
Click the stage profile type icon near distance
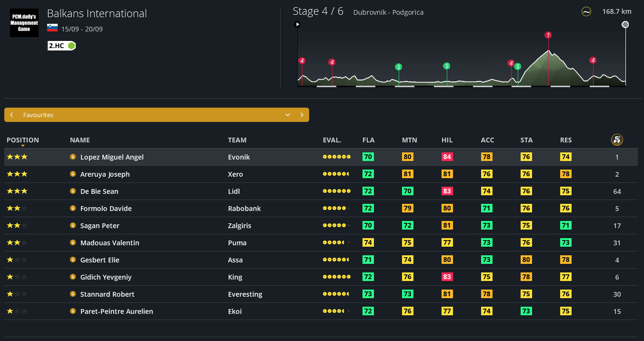click(x=586, y=12)
